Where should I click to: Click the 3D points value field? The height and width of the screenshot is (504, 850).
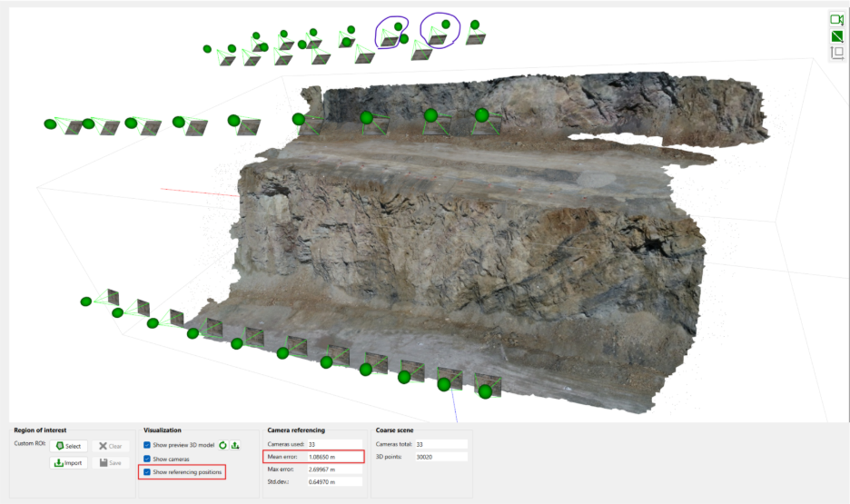[440, 457]
